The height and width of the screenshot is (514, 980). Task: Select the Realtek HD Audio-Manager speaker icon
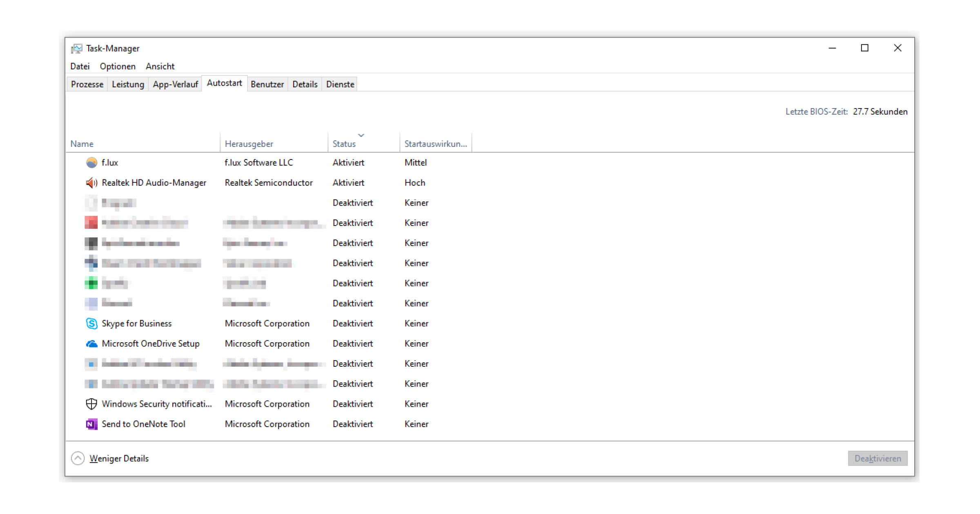[x=91, y=183]
